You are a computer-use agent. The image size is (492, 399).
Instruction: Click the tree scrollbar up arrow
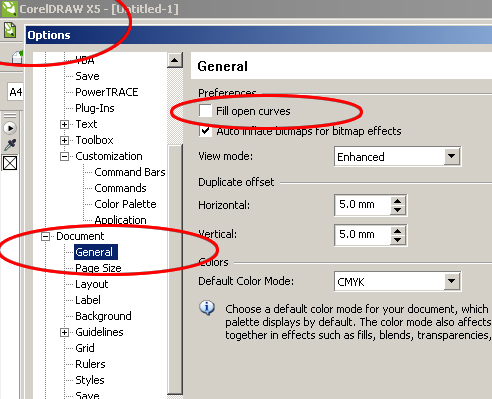pyautogui.click(x=175, y=60)
